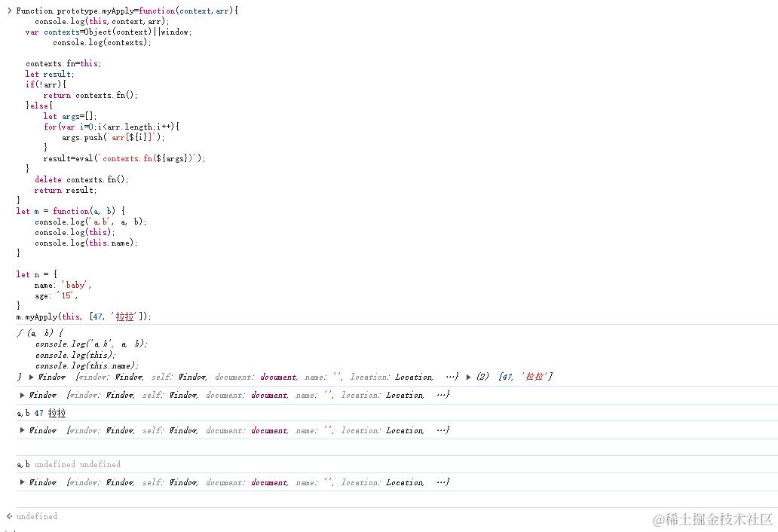The image size is (778, 532).
Task: Click the '…' ellipsis in the row with the (2) array
Action: click(x=451, y=378)
